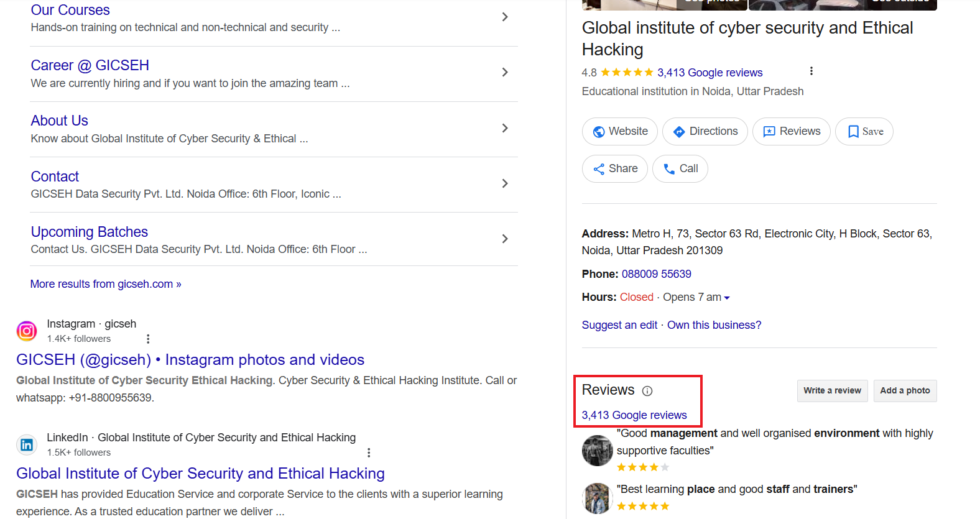This screenshot has height=519, width=980.
Task: Get Directions to the institute
Action: click(705, 132)
